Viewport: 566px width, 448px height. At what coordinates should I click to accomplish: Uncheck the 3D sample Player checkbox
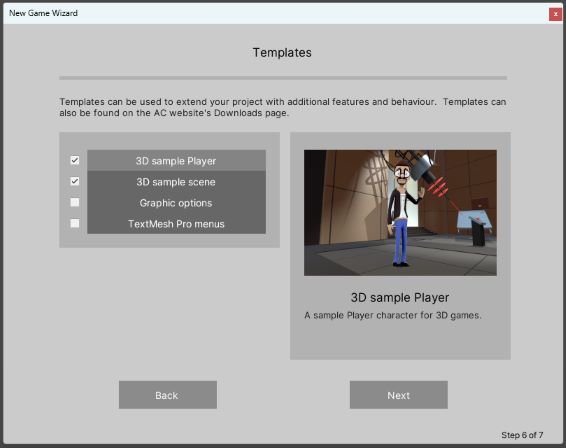click(75, 160)
